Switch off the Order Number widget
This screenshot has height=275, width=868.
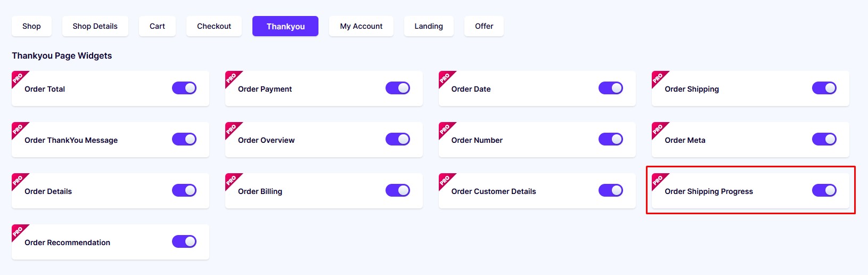click(611, 139)
